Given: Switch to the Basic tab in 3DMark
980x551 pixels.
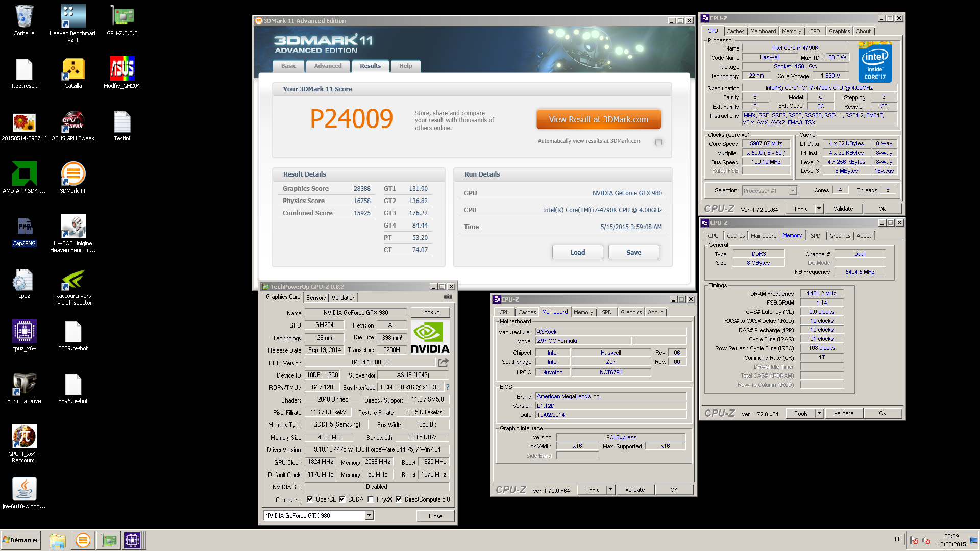Looking at the screenshot, I should point(288,66).
